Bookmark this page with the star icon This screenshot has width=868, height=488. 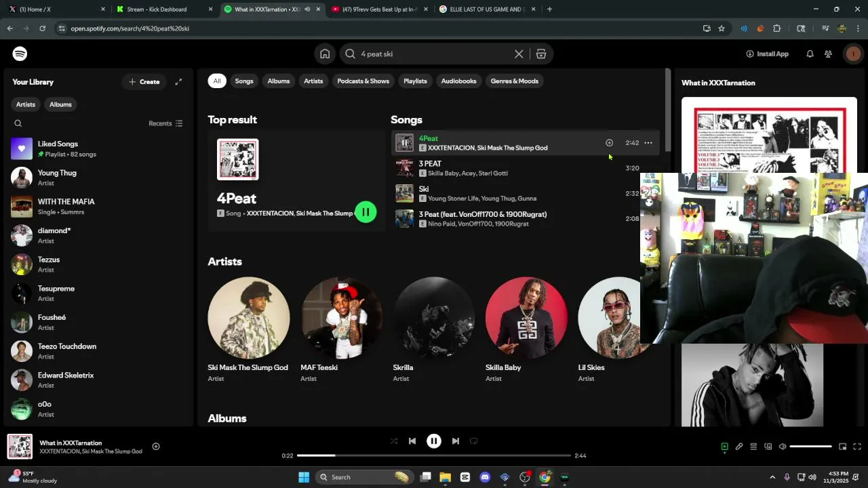tap(722, 28)
